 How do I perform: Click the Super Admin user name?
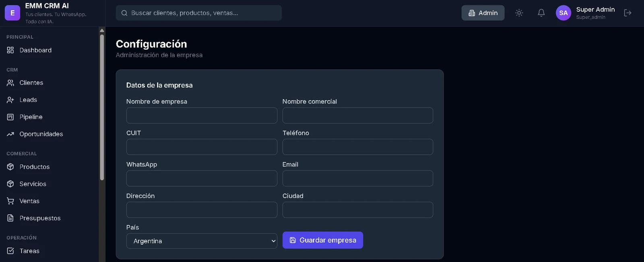point(595,9)
